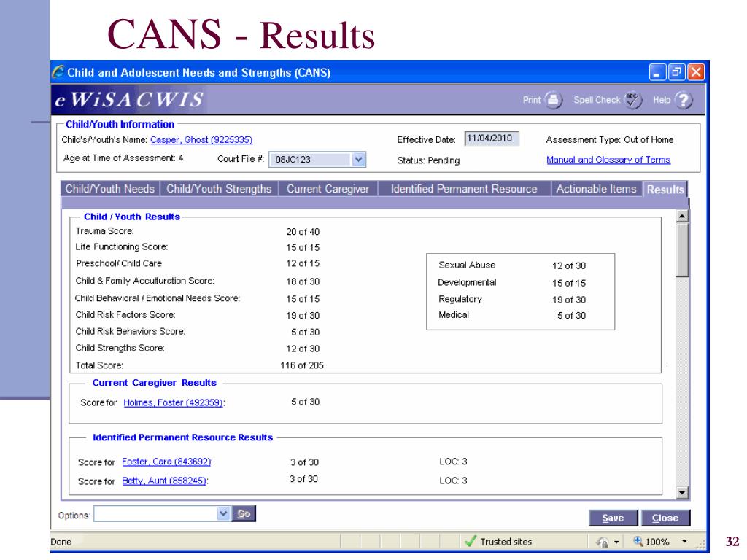Click the Status: Pending text

[x=428, y=160]
